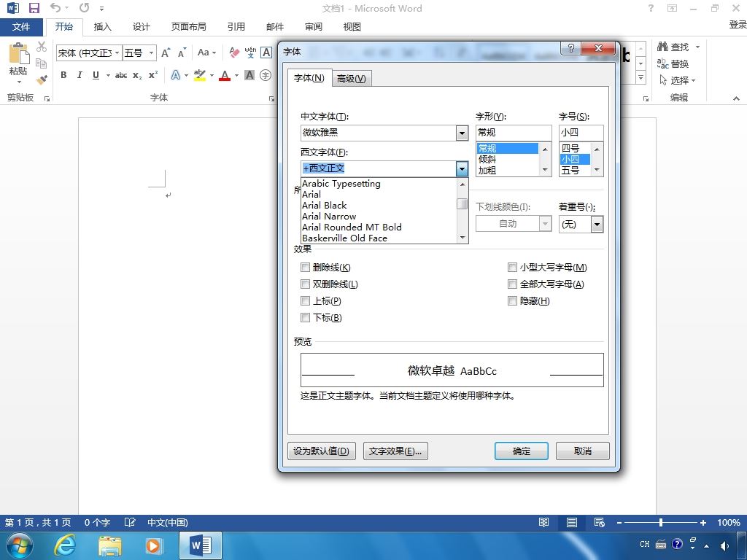747x560 pixels.
Task: Click the zoom slider handle in status bar
Action: 661,522
